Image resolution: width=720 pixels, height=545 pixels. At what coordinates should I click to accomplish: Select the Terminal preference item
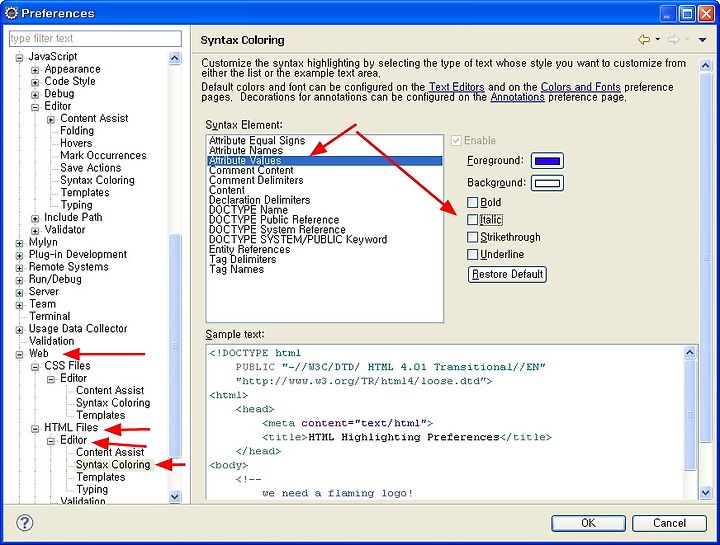click(50, 316)
